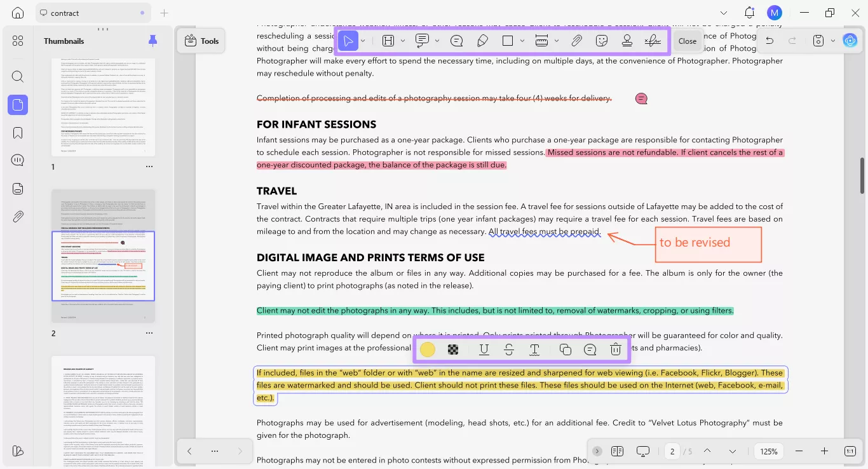The image size is (868, 469).
Task: Open more options for page 1 thumbnail
Action: (149, 167)
